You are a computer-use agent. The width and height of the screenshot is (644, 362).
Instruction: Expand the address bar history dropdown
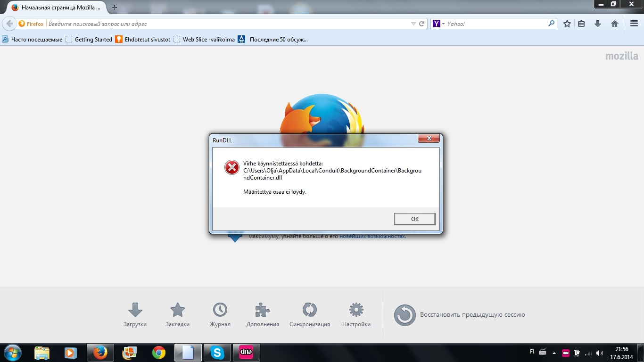(x=413, y=24)
